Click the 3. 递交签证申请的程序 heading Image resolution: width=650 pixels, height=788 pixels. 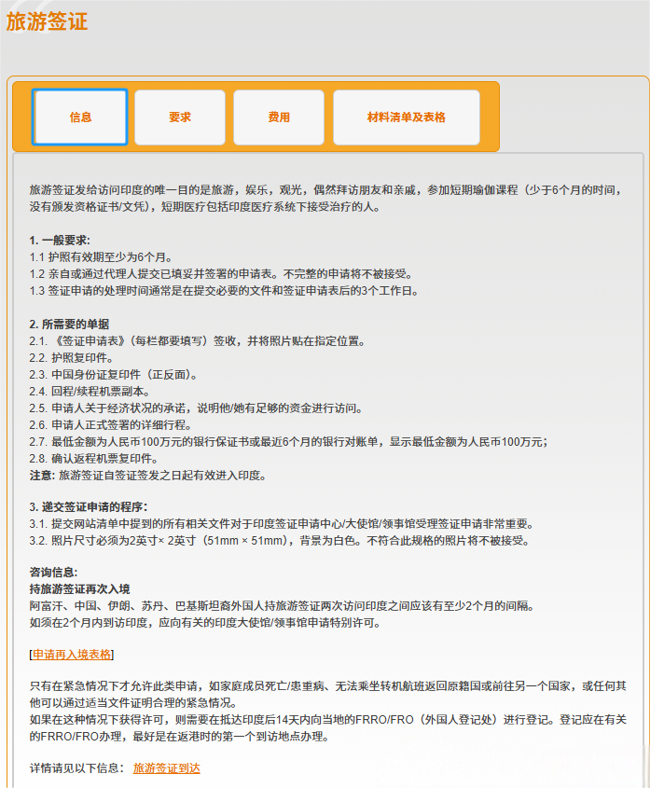[89, 507]
